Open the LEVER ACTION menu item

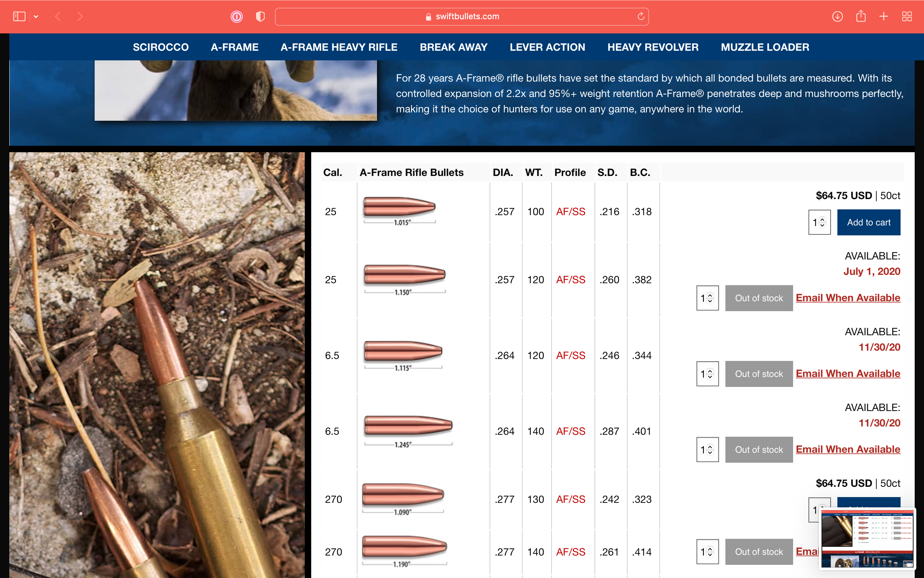pyautogui.click(x=547, y=47)
